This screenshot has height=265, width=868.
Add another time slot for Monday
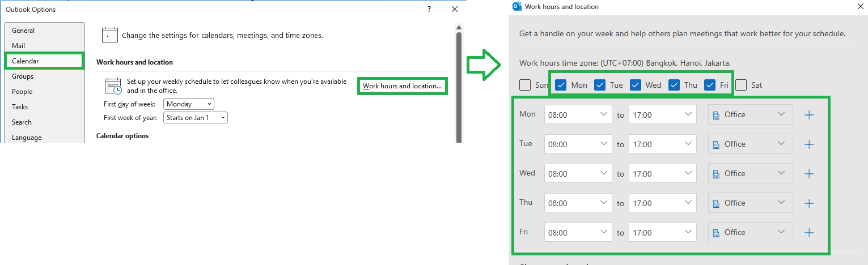[x=809, y=115]
